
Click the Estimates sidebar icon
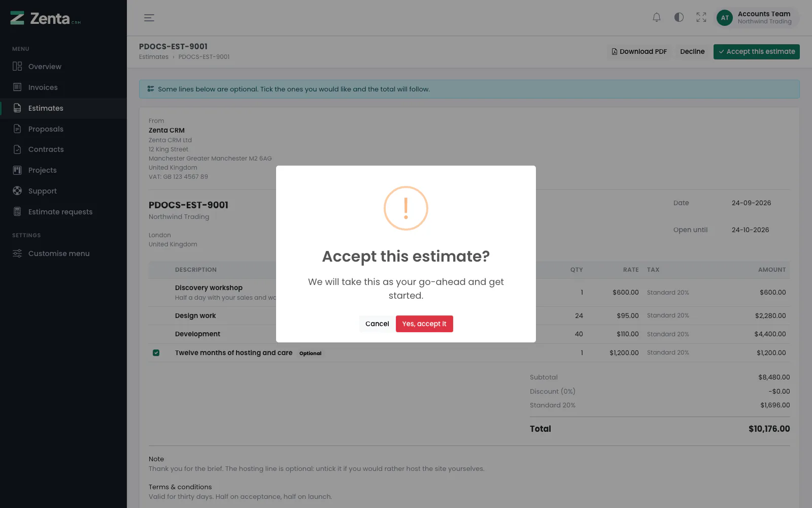(x=17, y=108)
